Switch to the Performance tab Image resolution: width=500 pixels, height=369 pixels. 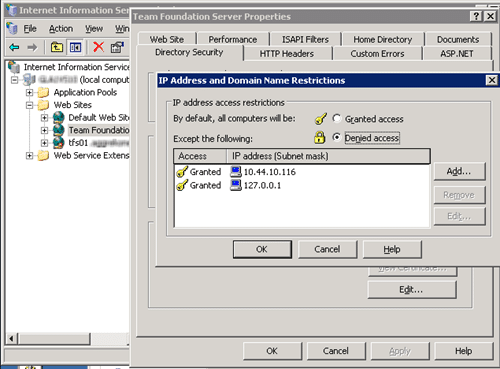[233, 39]
